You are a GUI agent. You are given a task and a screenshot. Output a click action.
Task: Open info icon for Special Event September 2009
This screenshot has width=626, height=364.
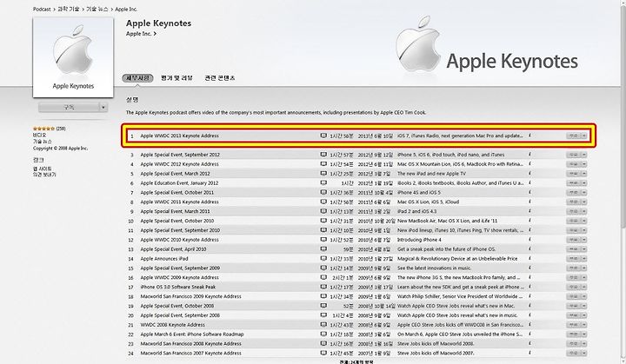point(529,268)
